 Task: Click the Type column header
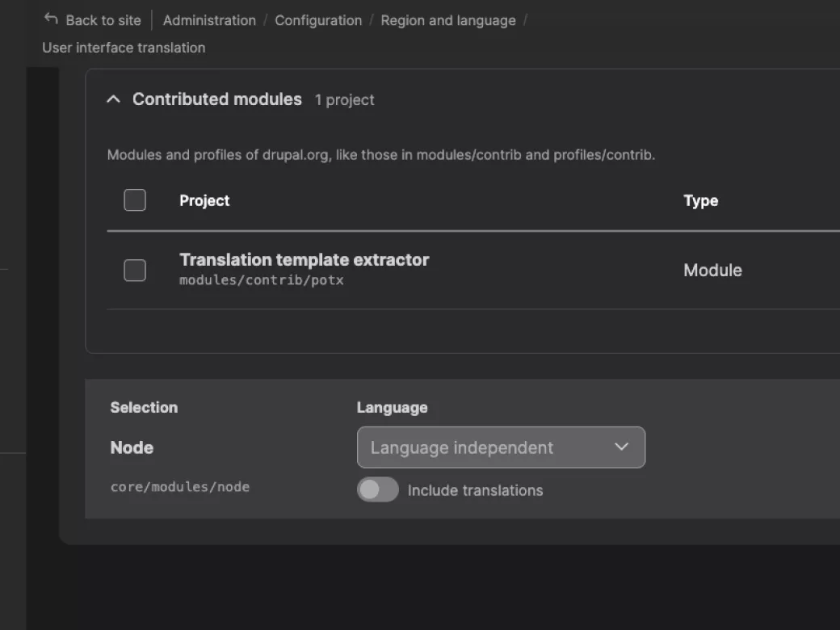point(701,200)
